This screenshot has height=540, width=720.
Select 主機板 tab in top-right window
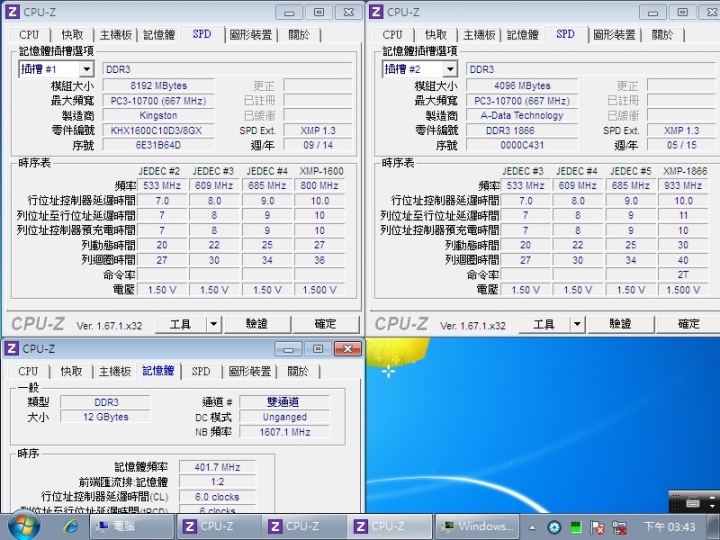tap(479, 35)
